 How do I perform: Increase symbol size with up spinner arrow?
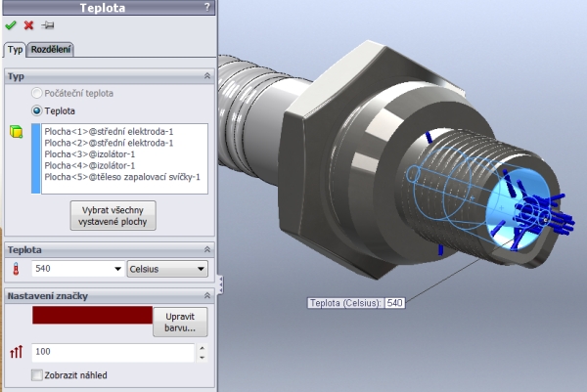pyautogui.click(x=203, y=348)
